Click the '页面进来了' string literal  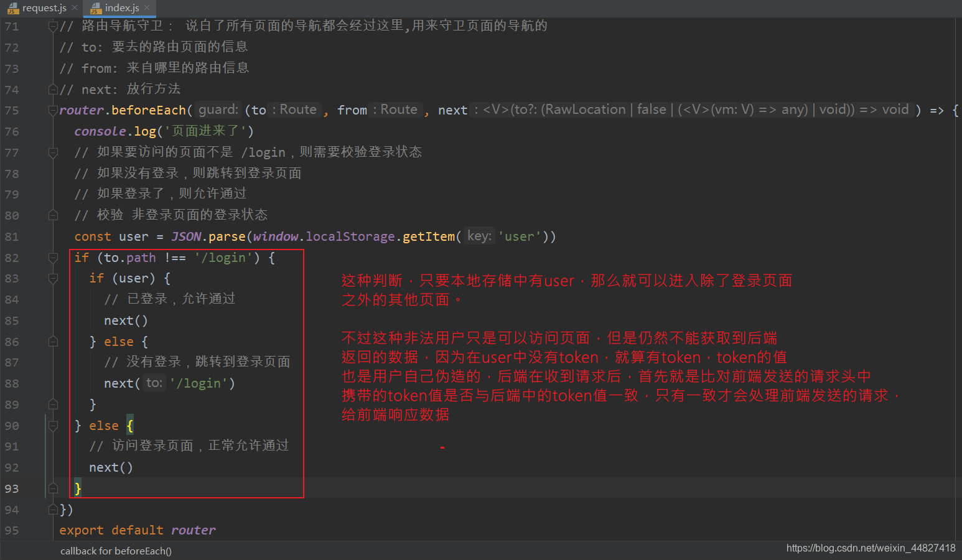tap(205, 131)
